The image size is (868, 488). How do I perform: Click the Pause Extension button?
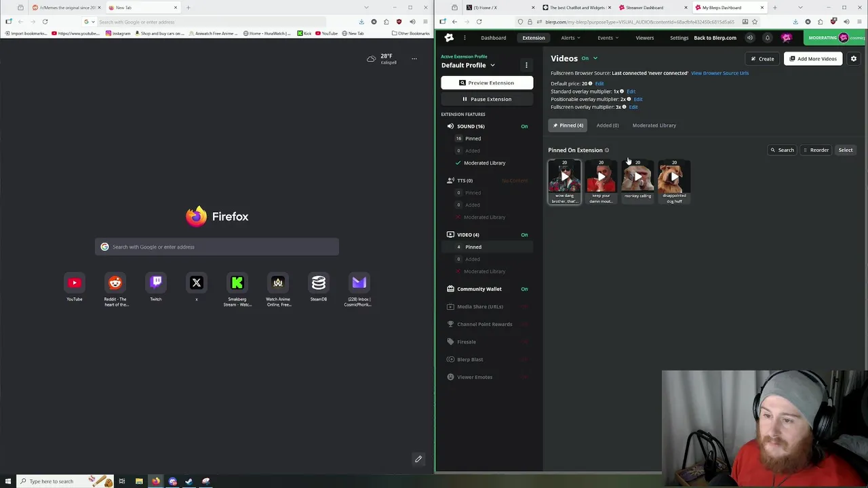(x=487, y=99)
